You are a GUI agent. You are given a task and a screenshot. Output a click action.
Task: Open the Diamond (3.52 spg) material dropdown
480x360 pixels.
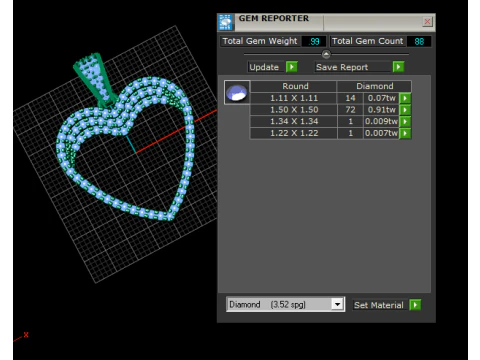(x=338, y=304)
